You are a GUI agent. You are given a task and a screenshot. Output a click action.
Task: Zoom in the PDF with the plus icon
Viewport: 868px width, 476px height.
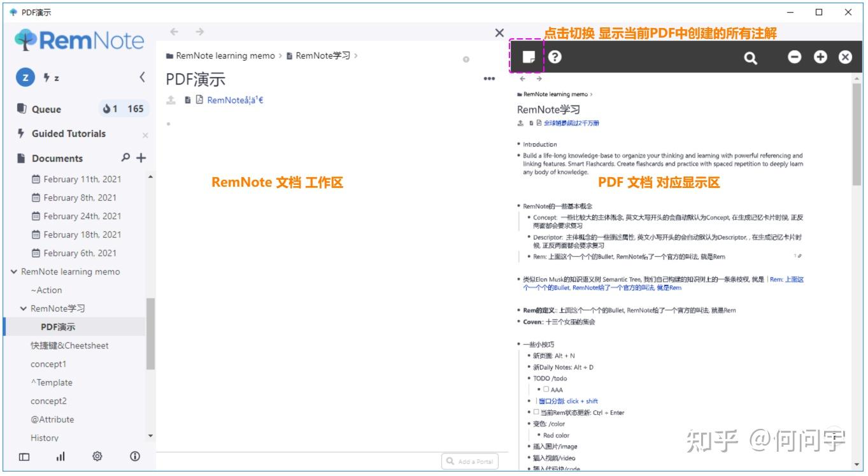pos(819,57)
